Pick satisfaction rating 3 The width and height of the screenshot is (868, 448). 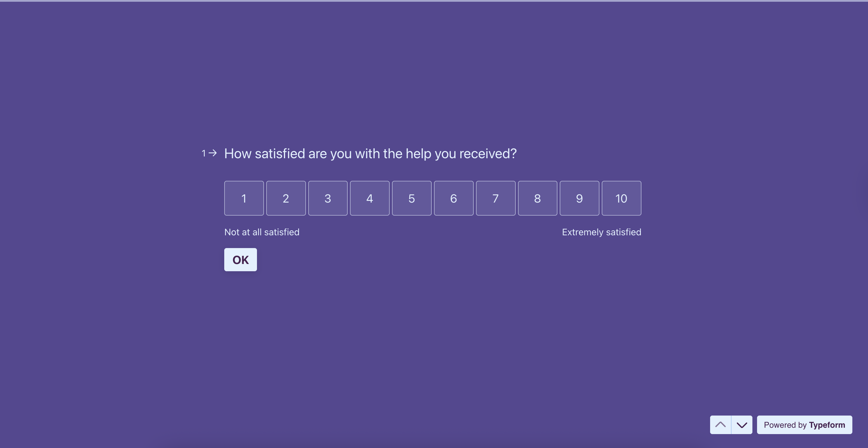coord(327,198)
